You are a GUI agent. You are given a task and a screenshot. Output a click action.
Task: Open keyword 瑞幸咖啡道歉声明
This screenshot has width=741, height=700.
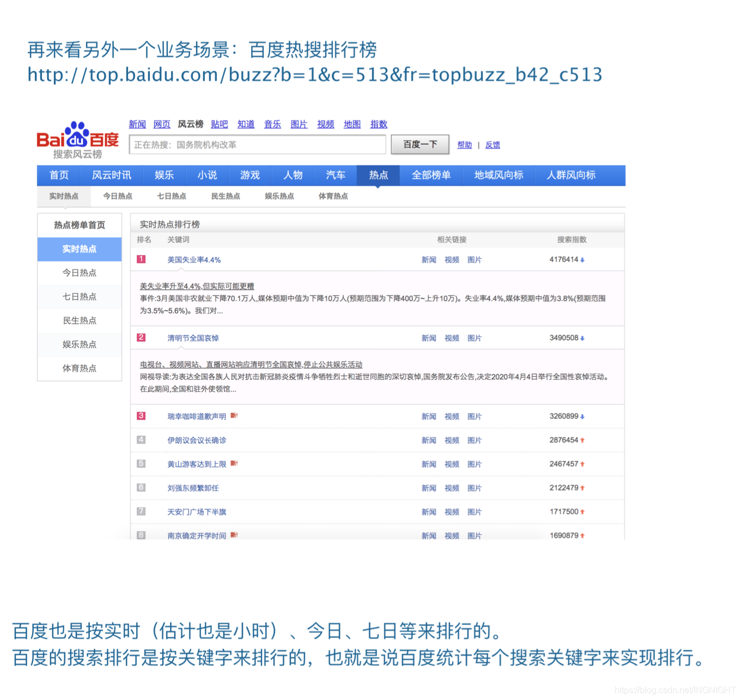point(197,417)
